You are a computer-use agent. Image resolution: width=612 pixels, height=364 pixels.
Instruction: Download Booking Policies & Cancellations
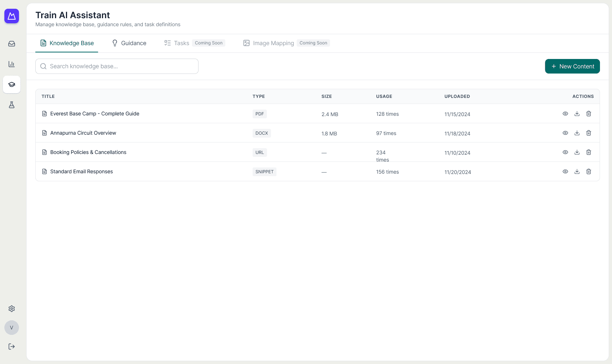pos(577,152)
